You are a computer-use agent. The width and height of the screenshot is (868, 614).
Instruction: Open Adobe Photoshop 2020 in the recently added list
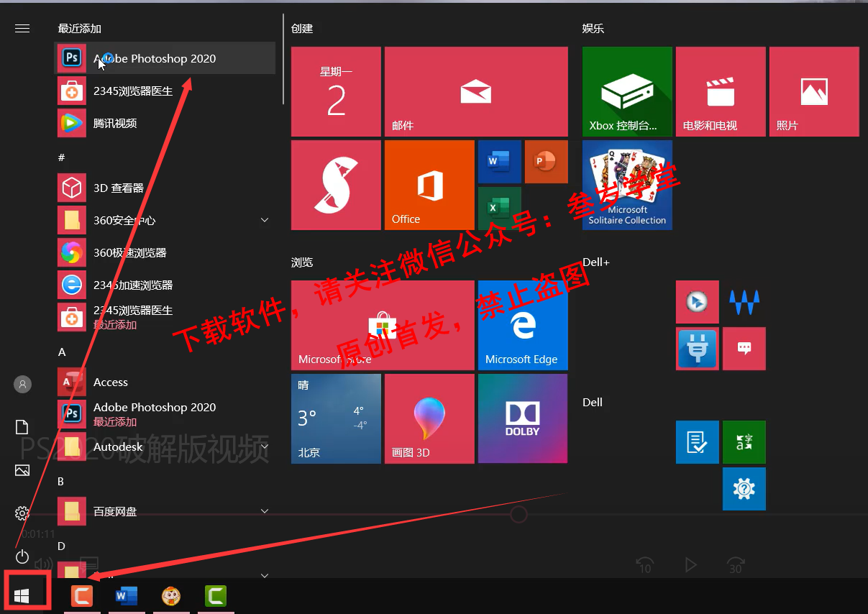[x=165, y=58]
